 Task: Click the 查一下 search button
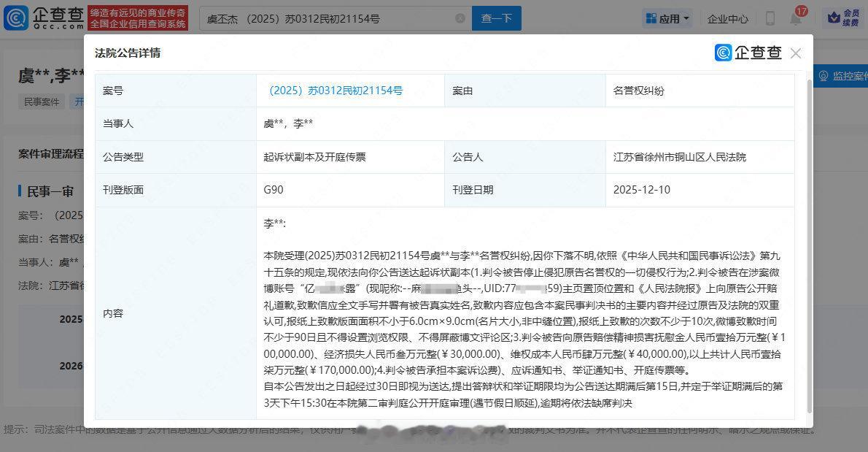(x=496, y=18)
